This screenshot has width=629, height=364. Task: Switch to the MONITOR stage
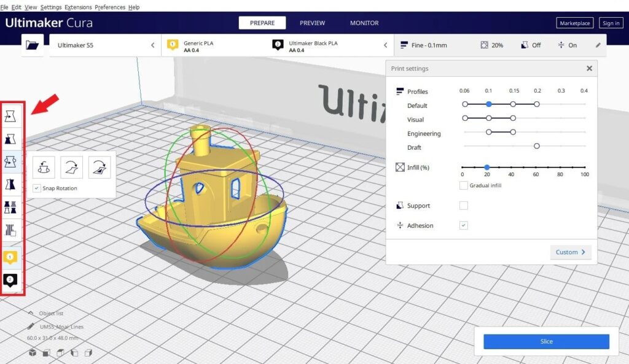pos(364,23)
